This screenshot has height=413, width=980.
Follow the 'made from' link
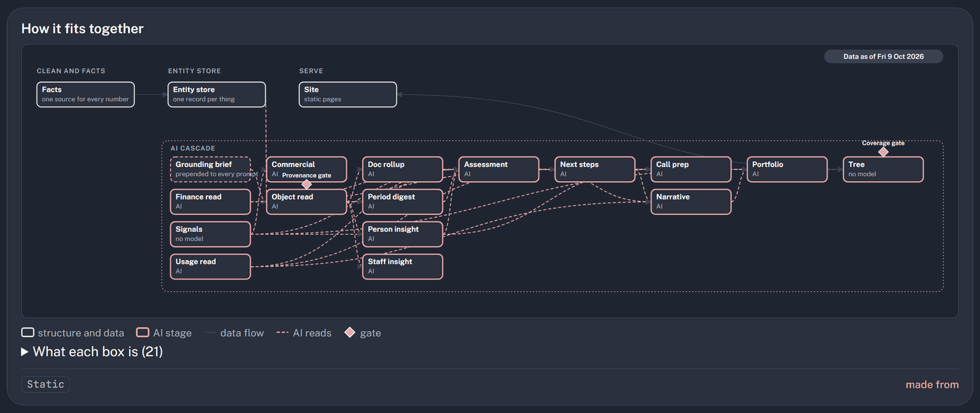click(x=932, y=385)
